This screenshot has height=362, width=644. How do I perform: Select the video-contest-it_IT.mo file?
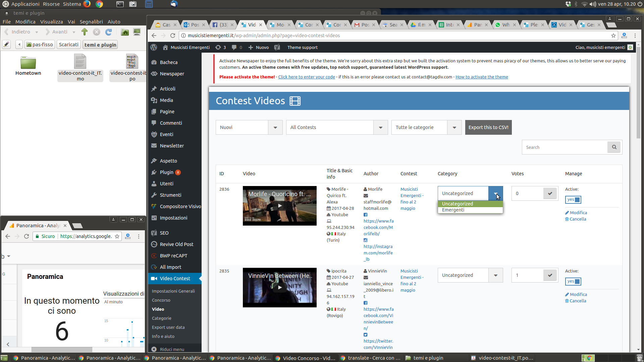[80, 67]
